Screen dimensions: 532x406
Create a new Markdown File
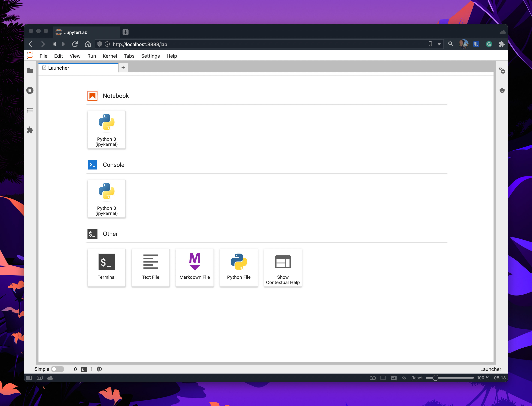pos(194,268)
